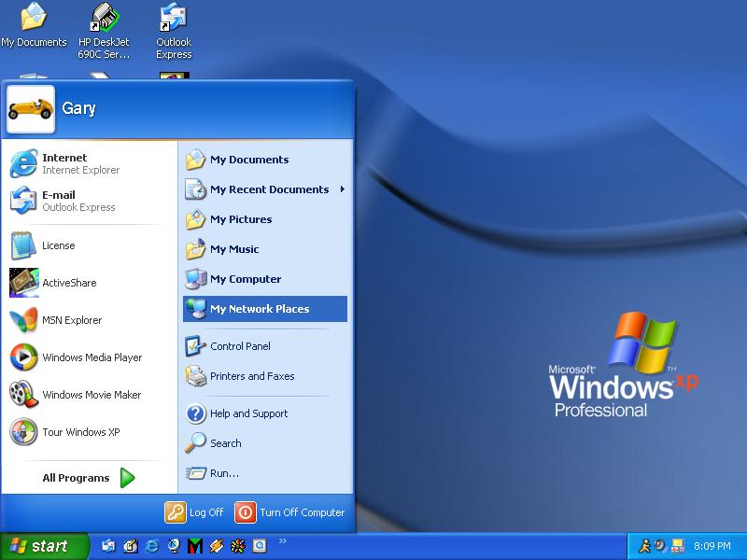This screenshot has height=560, width=747.
Task: Click the speaker volume tray icon
Action: point(660,546)
